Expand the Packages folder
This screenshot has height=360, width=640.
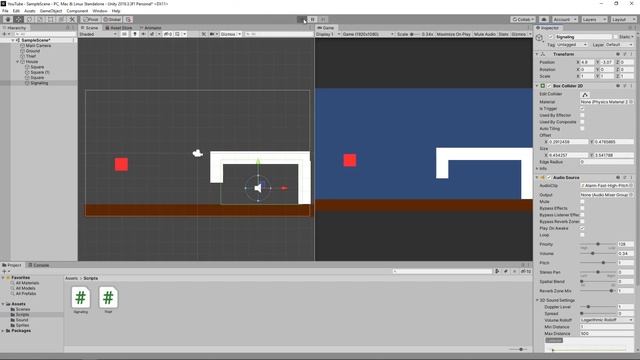3,331
